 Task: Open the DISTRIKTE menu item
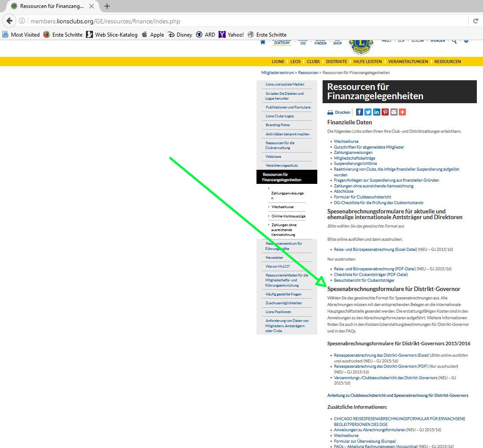coord(336,62)
